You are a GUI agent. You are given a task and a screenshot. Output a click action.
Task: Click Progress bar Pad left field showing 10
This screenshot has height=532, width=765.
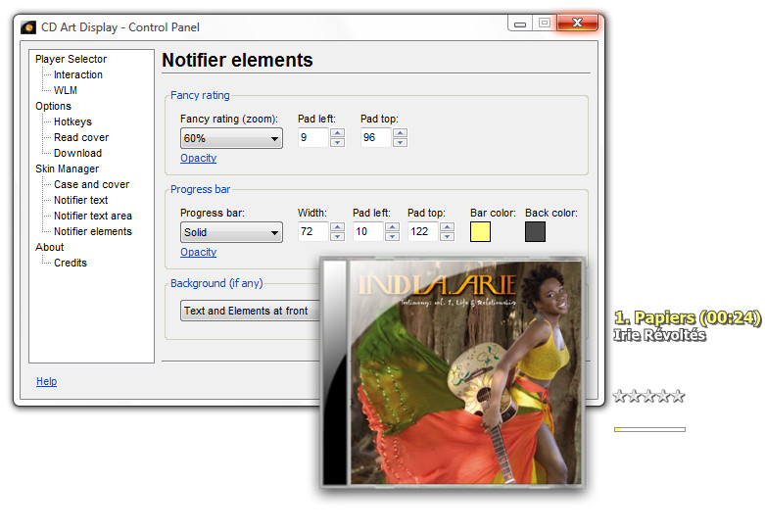[368, 232]
